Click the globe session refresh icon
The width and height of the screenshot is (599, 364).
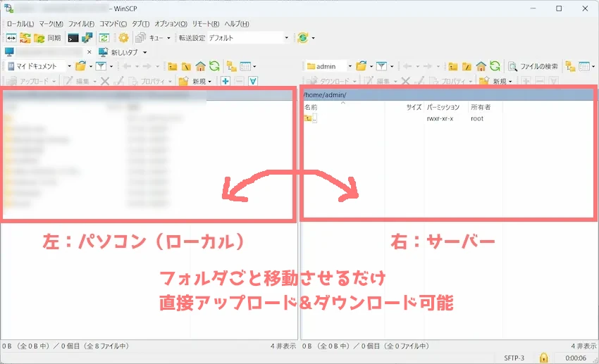[302, 38]
